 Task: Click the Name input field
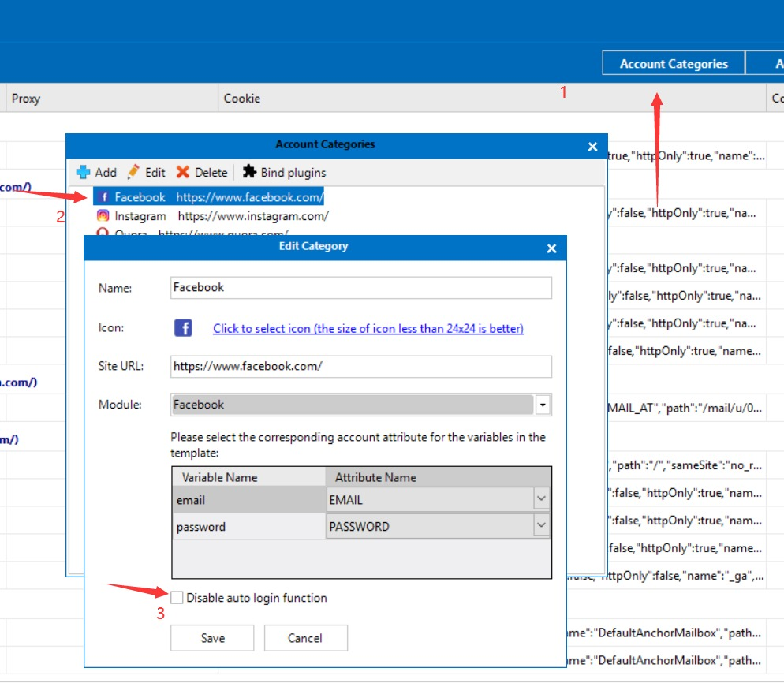pyautogui.click(x=360, y=288)
